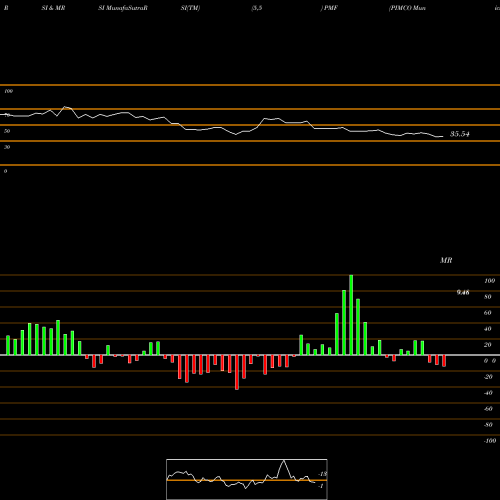This screenshot has height=500, width=500.
Task: Click the 30 label on the RSI scale
Action: click(x=7, y=147)
